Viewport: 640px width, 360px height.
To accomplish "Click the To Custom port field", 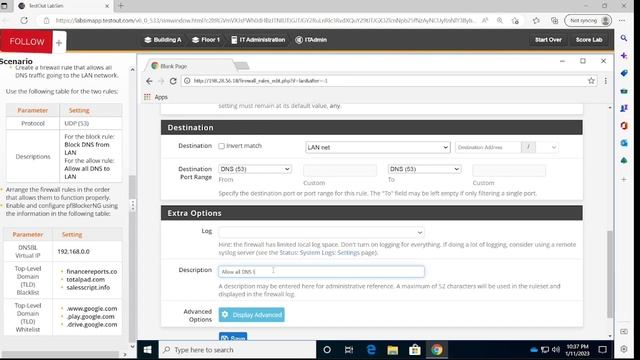I will [x=509, y=170].
